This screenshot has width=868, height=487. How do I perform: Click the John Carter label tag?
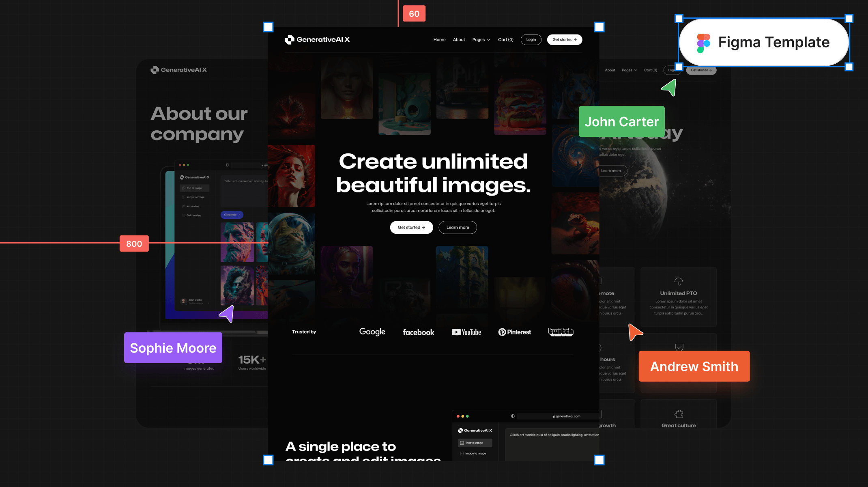pos(621,121)
